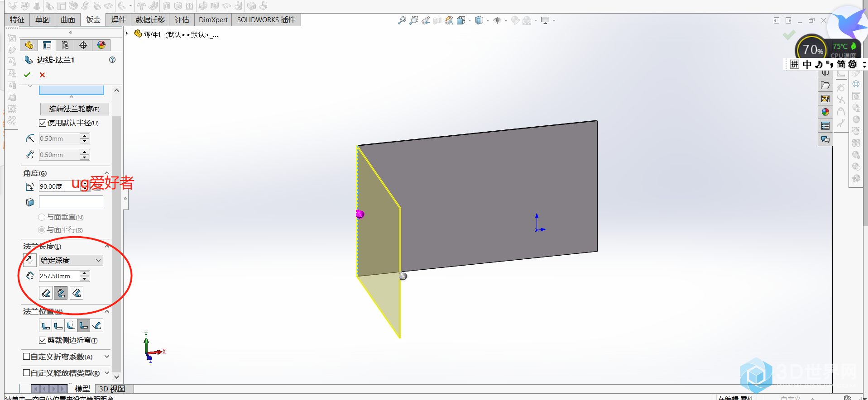Click the reverse direction icon for flange length
This screenshot has height=400, width=868.
click(x=29, y=260)
